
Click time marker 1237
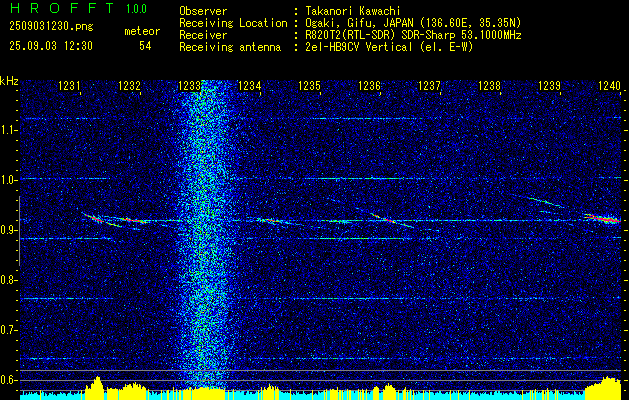click(x=429, y=85)
